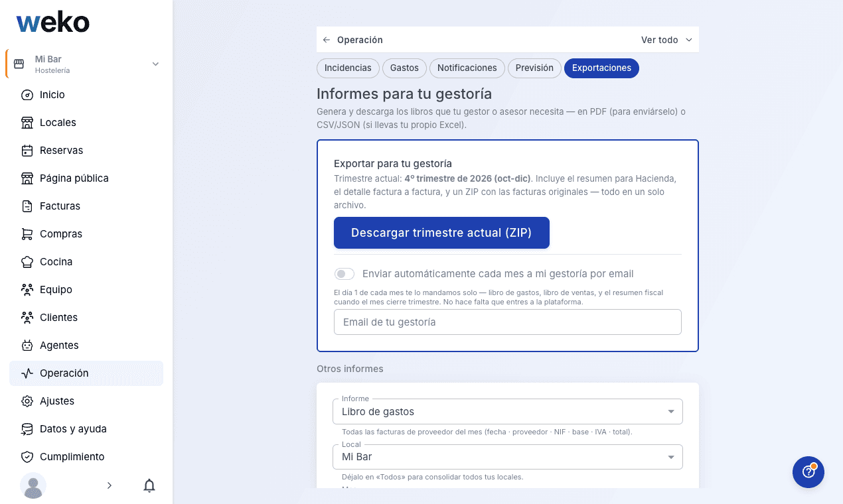The width and height of the screenshot is (843, 504).
Task: Click the Cocina chef hat icon
Action: point(27,262)
